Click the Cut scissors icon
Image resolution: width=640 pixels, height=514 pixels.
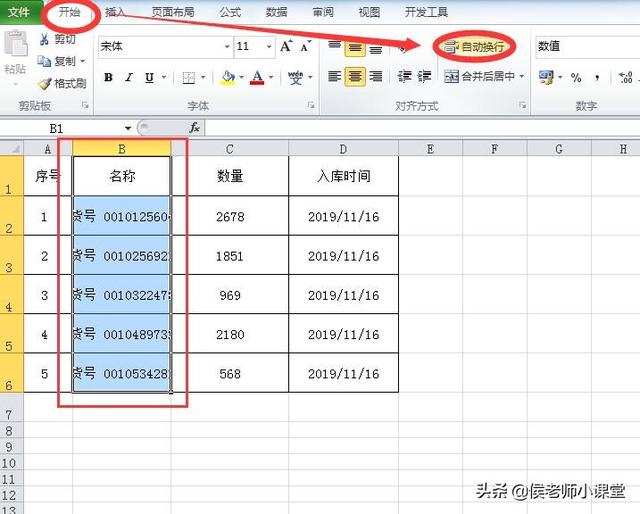point(45,40)
